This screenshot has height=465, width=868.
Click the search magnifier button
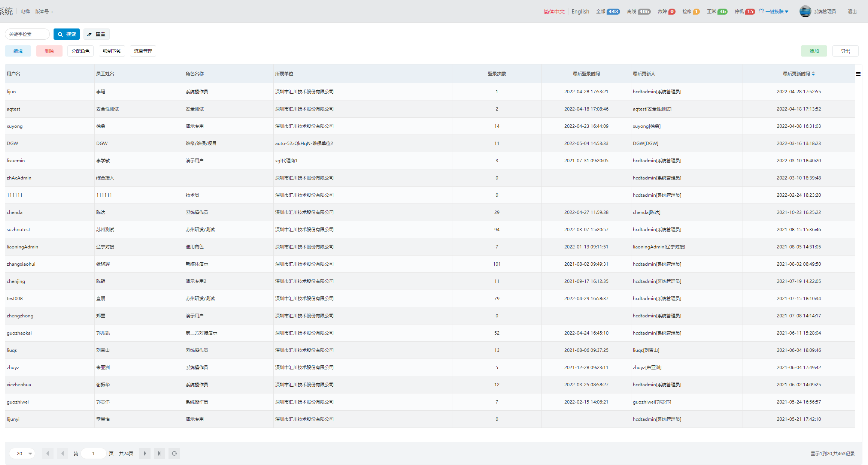click(x=67, y=34)
